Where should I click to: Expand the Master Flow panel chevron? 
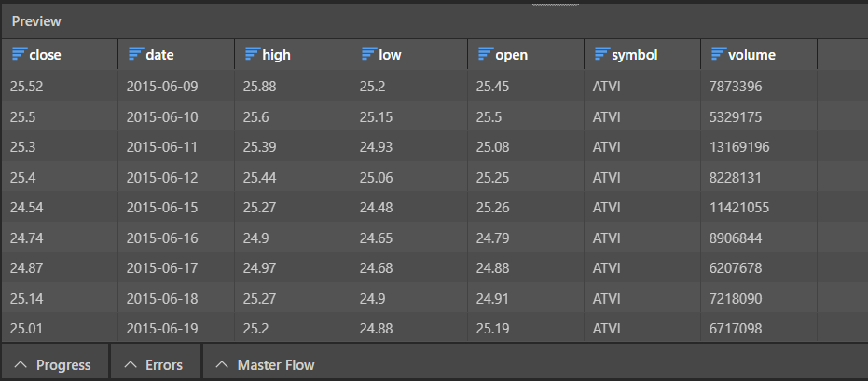tap(221, 365)
